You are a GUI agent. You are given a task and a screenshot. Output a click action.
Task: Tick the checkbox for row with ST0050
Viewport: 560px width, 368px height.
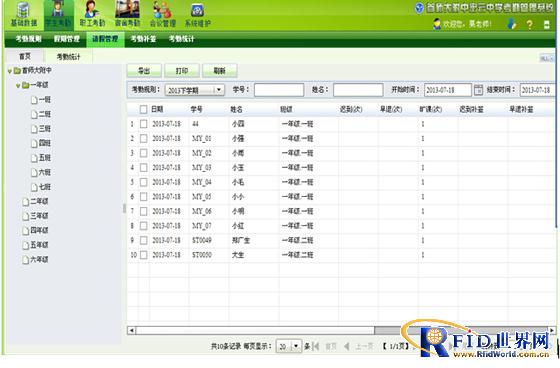point(143,255)
